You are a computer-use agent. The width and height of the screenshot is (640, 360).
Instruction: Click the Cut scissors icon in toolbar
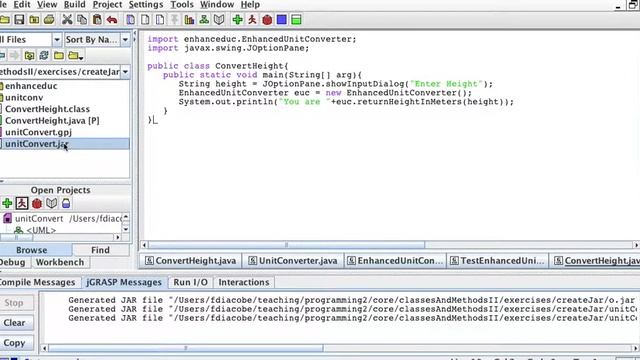click(67, 20)
